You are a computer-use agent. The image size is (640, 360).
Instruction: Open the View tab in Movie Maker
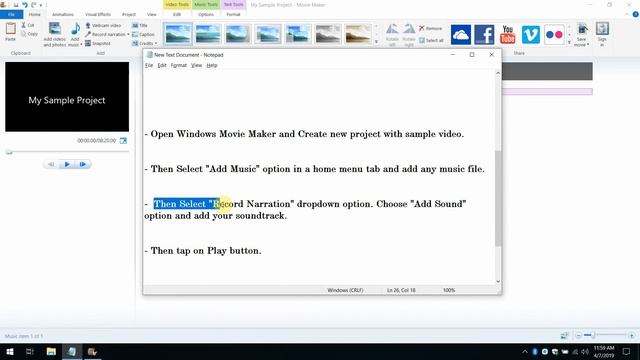pos(152,14)
